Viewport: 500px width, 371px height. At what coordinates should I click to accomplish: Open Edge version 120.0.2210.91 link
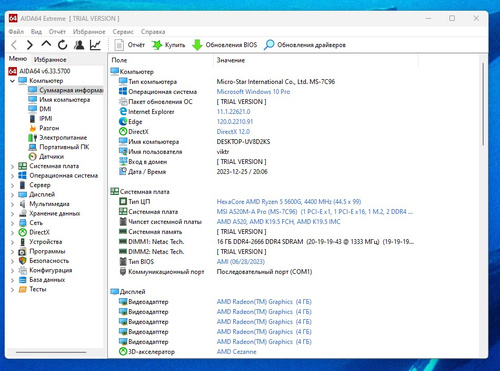235,122
